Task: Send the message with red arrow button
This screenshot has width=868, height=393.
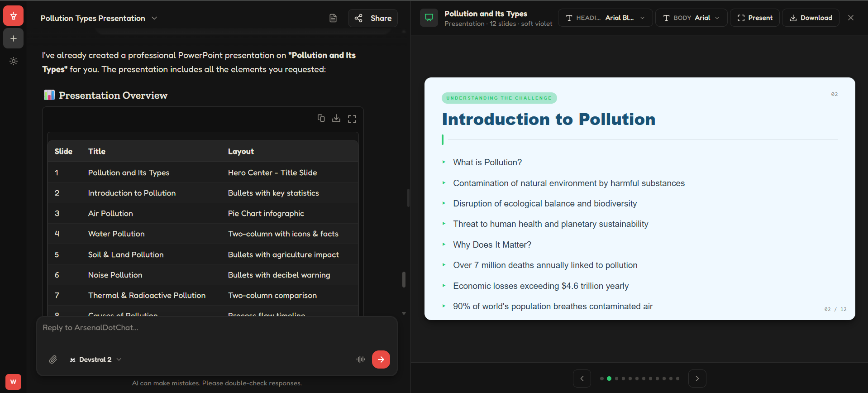Action: click(381, 359)
